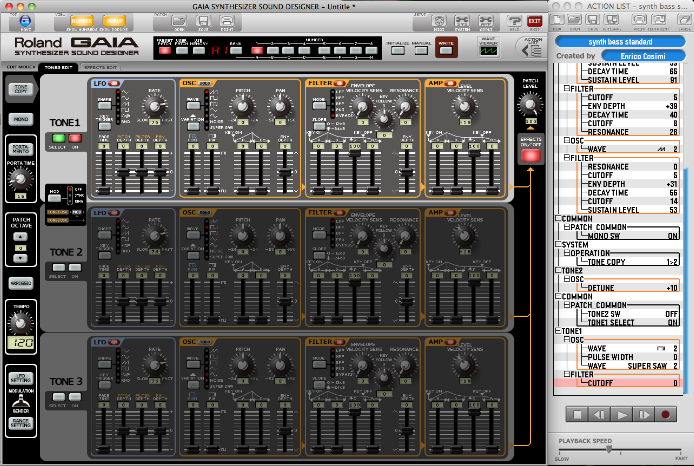Screen dimensions: 694x466
Task: Toggle the TONE1 red On button
Action: point(75,138)
